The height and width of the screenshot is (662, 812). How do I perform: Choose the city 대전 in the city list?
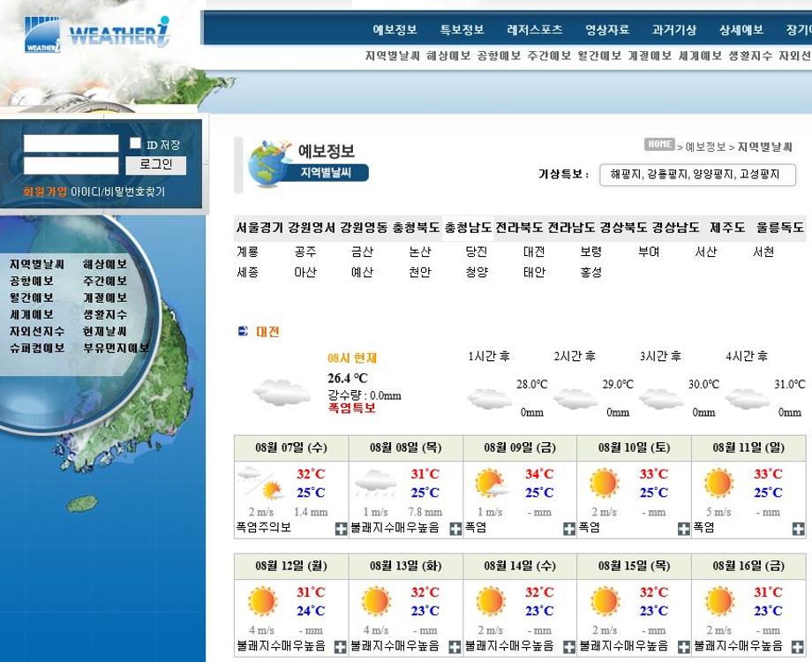(534, 252)
